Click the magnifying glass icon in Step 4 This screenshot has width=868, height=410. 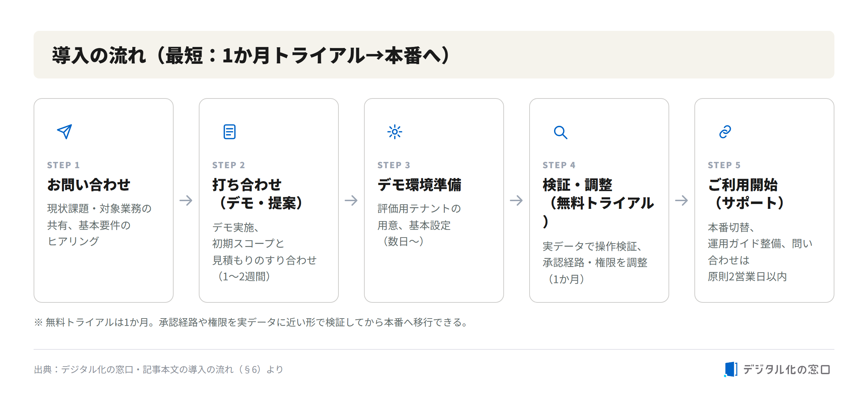pyautogui.click(x=560, y=132)
